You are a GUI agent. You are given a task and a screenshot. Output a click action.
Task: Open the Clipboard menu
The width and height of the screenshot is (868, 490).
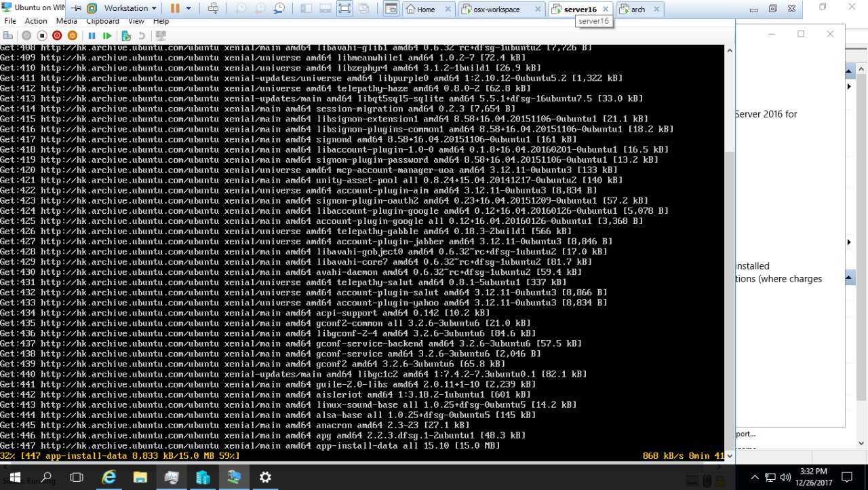102,22
